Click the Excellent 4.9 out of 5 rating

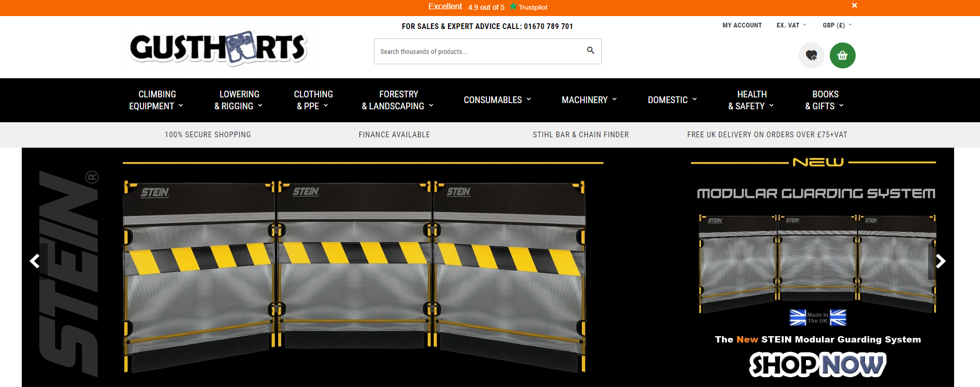tap(466, 7)
